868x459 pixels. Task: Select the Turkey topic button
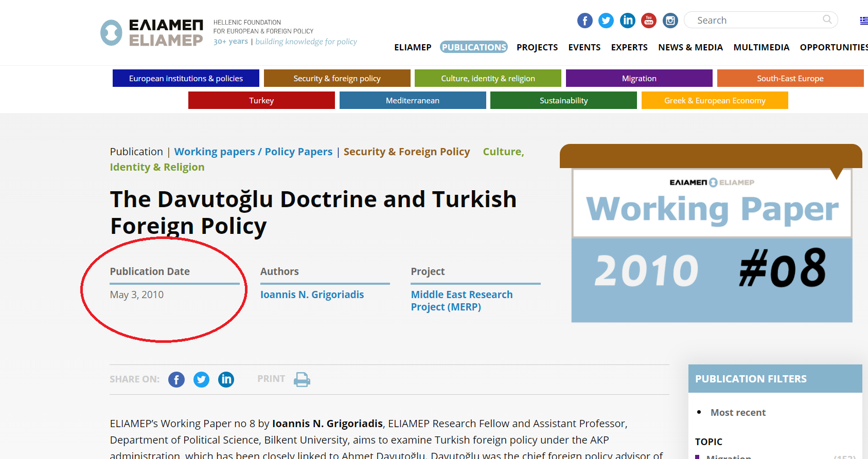(261, 100)
